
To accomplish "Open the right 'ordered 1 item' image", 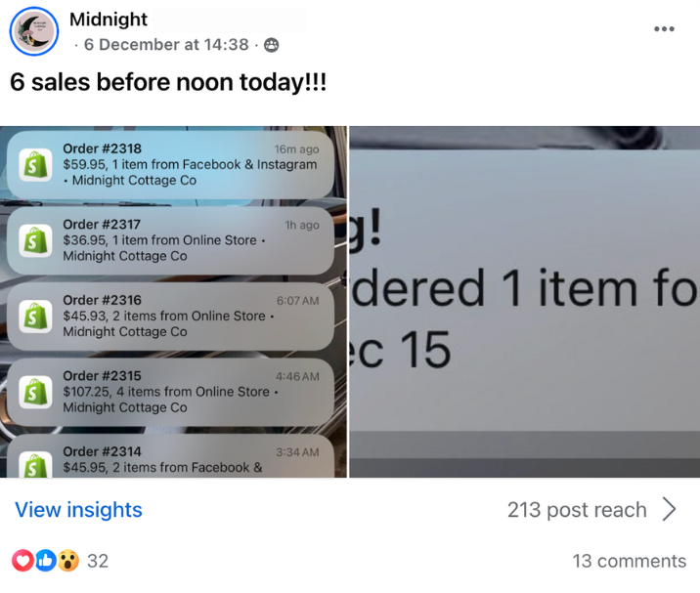I will click(525, 302).
